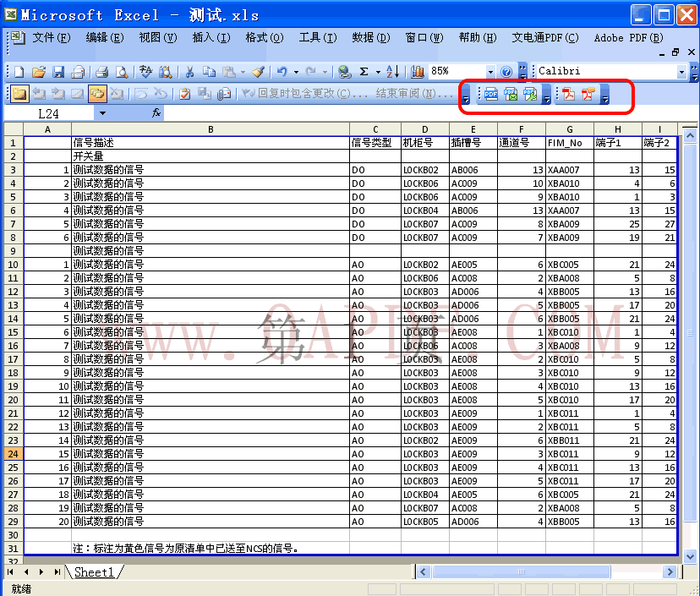Create a new workbook with New icon
The image size is (700, 596).
(x=19, y=71)
